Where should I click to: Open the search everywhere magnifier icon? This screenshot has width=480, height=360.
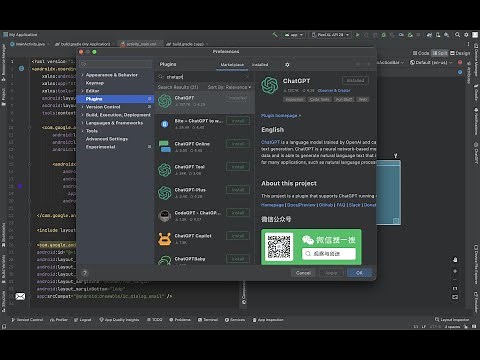458,35
